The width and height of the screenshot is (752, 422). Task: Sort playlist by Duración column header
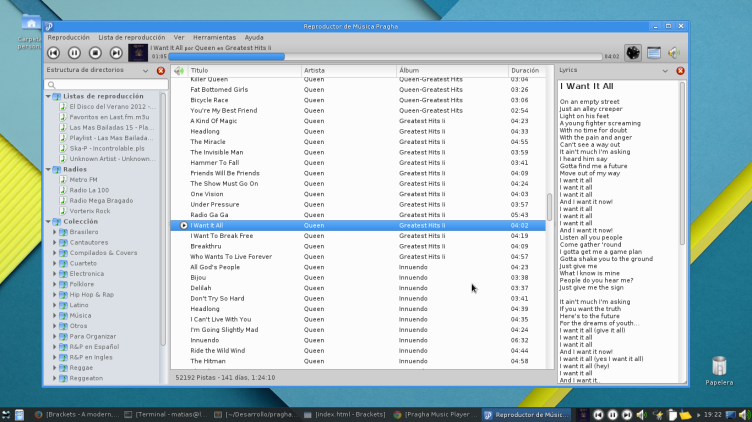(525, 71)
